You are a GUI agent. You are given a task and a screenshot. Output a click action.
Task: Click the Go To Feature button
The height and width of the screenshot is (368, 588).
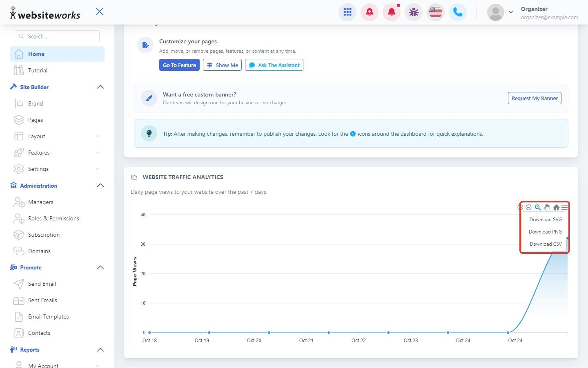point(179,65)
